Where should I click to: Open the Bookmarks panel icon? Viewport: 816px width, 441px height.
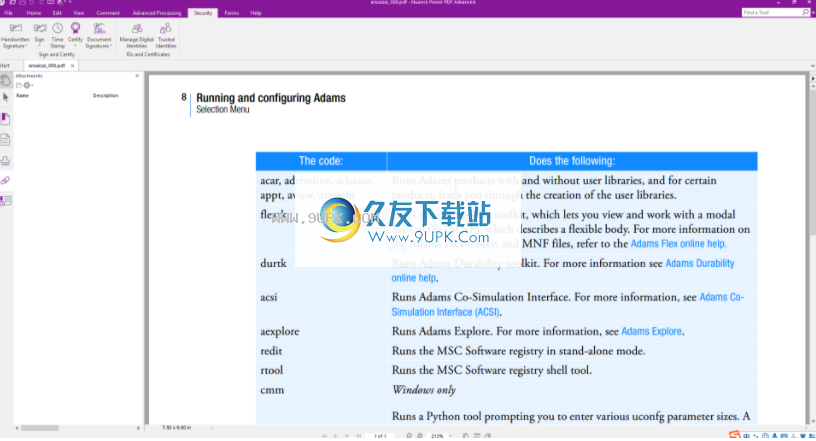click(x=6, y=119)
